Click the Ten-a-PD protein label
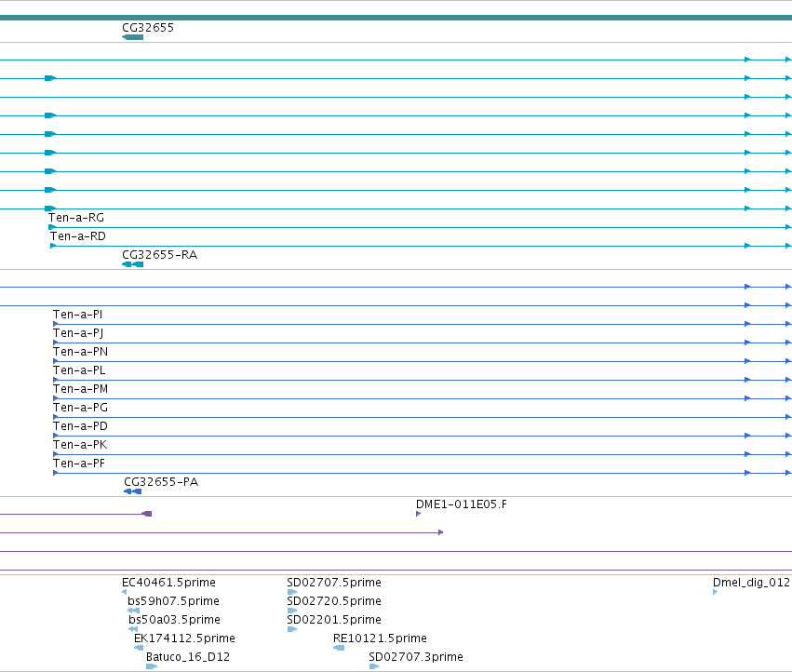The image size is (792, 672). point(80,426)
